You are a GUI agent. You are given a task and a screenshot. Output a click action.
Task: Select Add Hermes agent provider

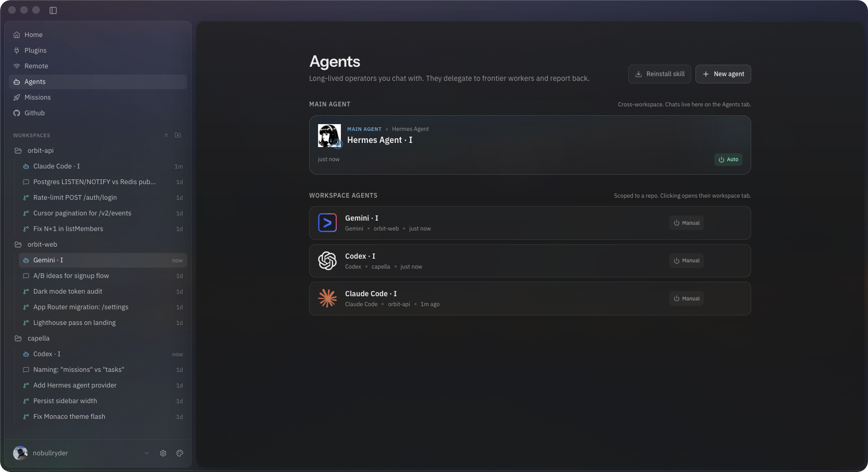pyautogui.click(x=103, y=385)
